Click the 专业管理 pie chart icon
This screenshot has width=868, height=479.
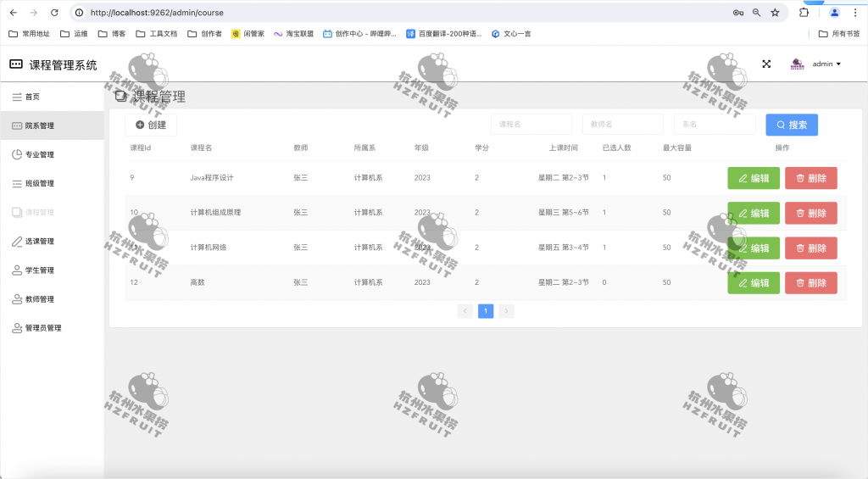pos(17,154)
